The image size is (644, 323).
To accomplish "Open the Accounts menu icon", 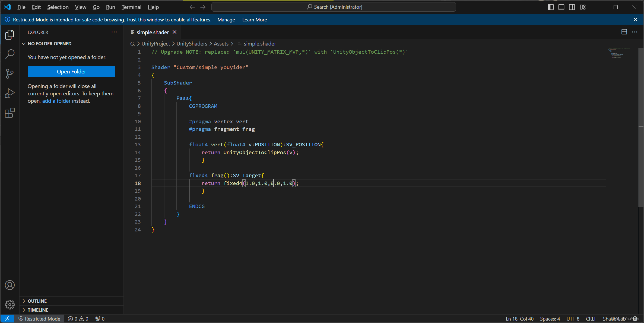I will (10, 285).
